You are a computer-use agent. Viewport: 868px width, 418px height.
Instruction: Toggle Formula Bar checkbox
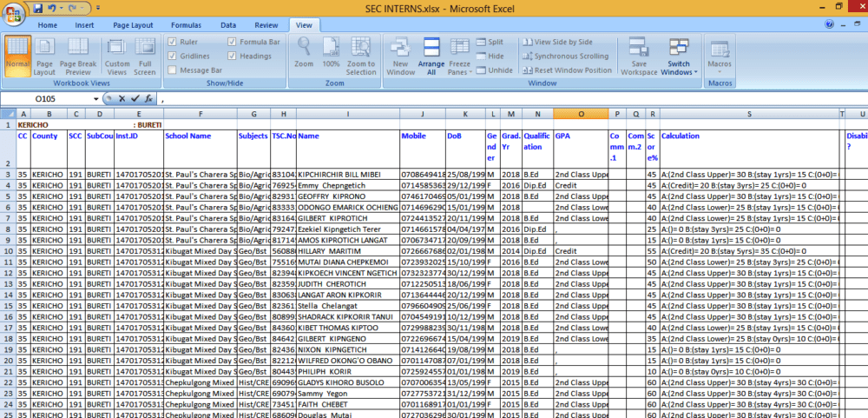(x=232, y=42)
